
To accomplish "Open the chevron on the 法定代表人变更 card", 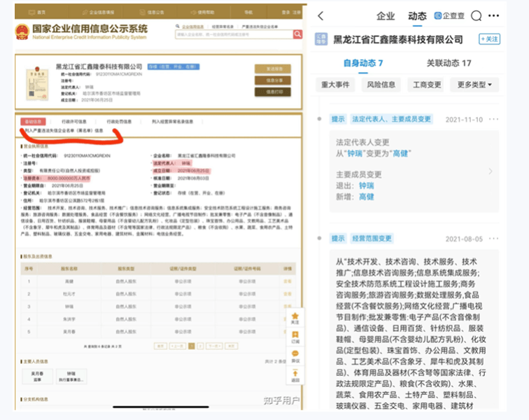I will [491, 171].
